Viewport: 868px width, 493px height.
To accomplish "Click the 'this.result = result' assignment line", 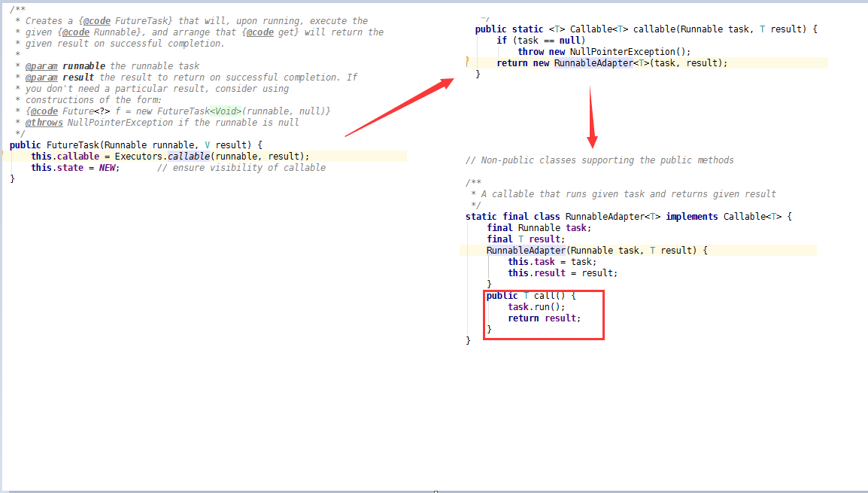I will click(562, 273).
